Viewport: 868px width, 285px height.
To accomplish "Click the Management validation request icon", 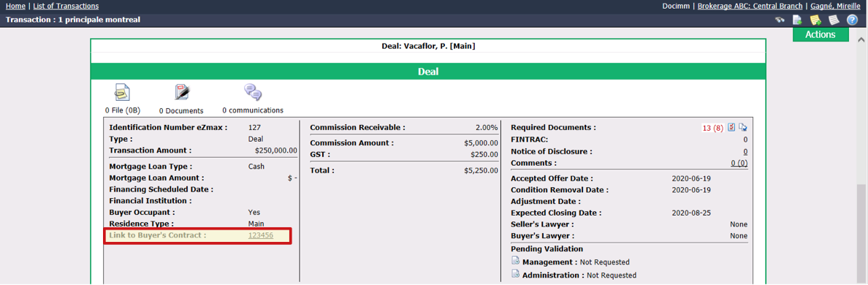I will pyautogui.click(x=515, y=261).
